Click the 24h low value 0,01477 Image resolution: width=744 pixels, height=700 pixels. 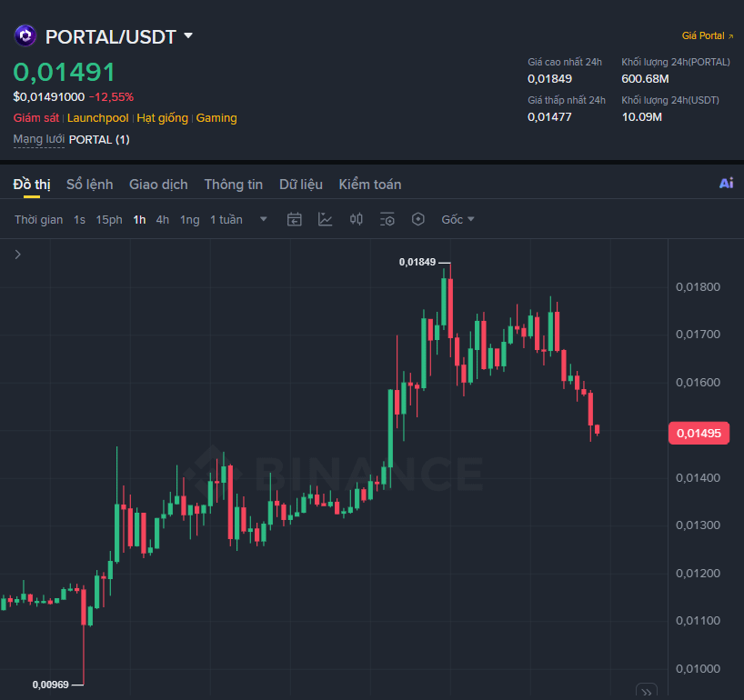[549, 116]
